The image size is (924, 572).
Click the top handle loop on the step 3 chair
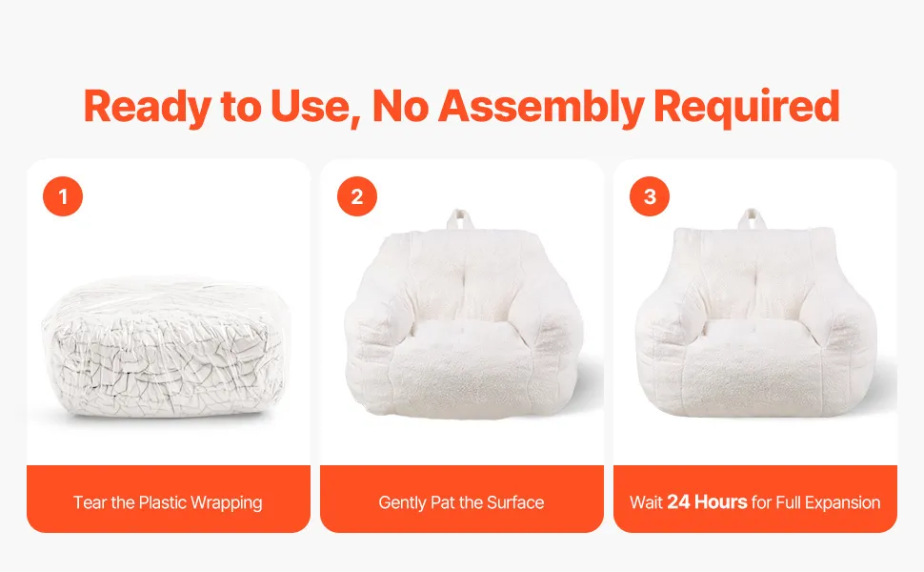[753, 218]
